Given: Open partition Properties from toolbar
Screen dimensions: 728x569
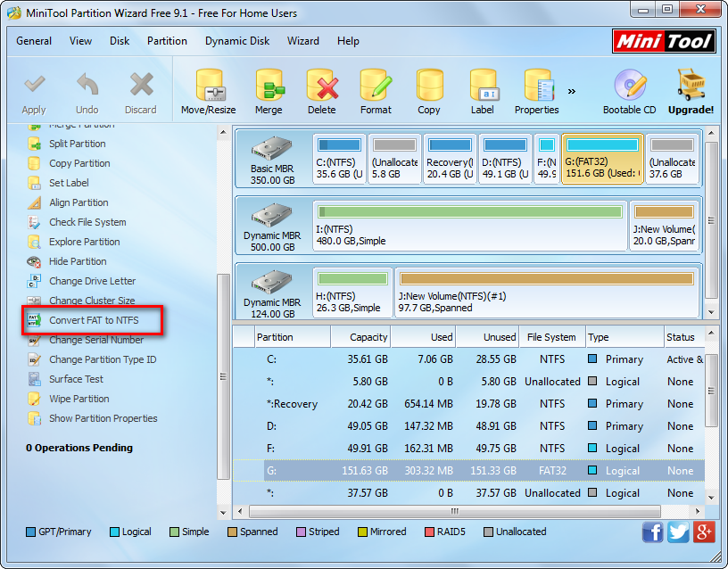Looking at the screenshot, I should pos(537,92).
